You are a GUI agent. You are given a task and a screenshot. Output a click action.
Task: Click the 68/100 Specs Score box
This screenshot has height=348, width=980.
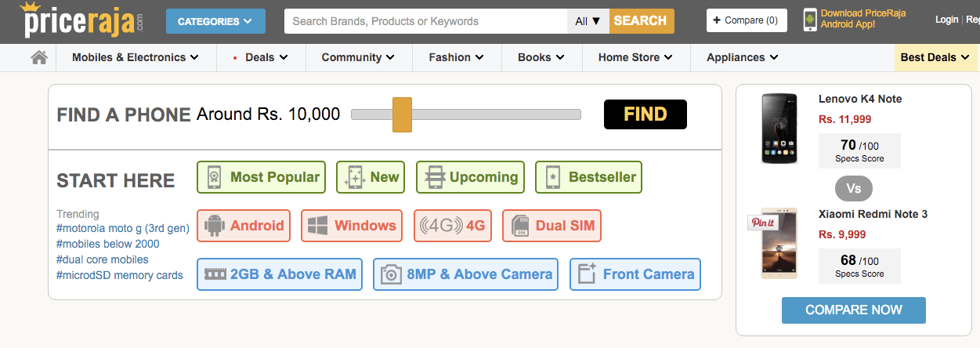point(859,266)
